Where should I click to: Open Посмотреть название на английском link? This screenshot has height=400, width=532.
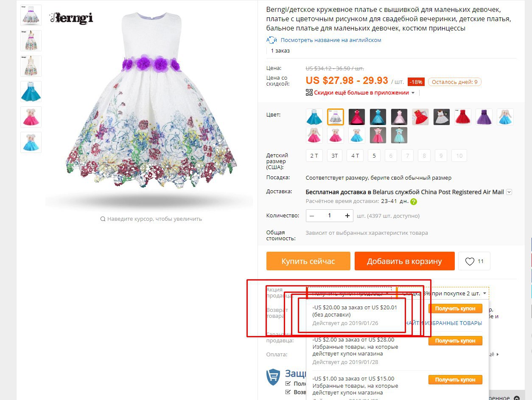[x=331, y=40]
